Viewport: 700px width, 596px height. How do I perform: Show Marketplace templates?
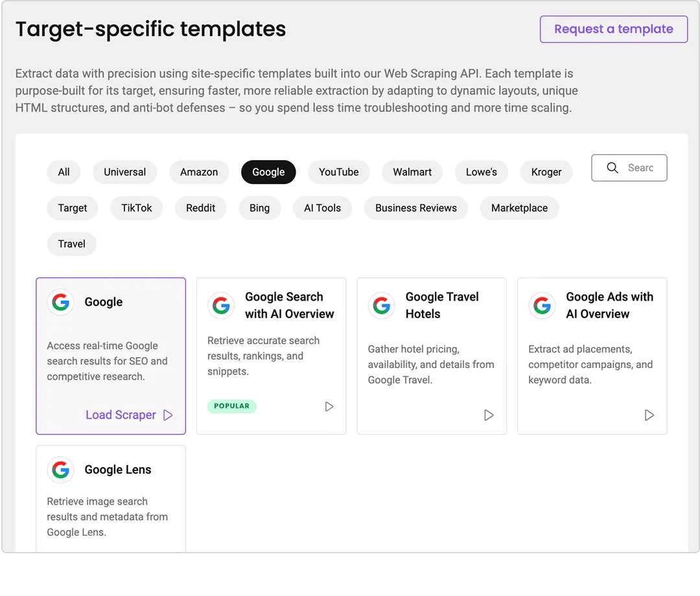click(x=519, y=208)
